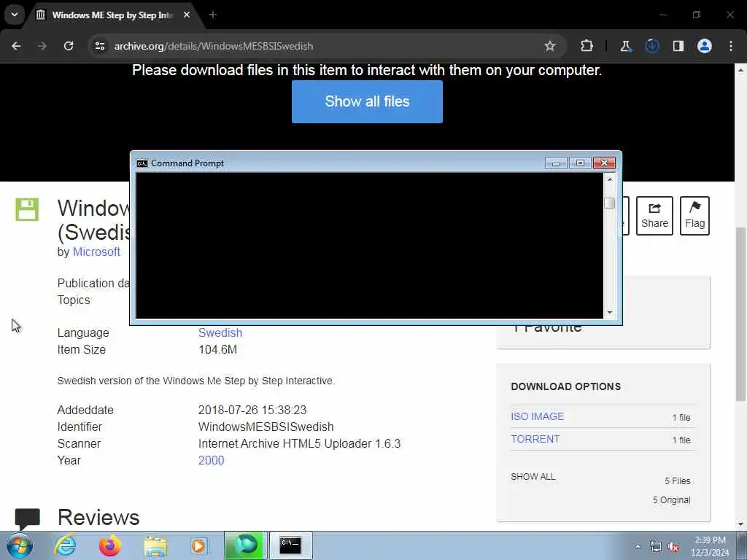The height and width of the screenshot is (560, 747).
Task: Go forward to the next page
Action: [42, 46]
